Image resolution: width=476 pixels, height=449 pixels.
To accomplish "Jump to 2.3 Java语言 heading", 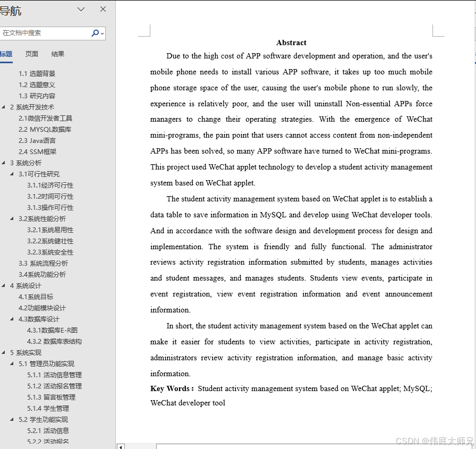I will (37, 141).
